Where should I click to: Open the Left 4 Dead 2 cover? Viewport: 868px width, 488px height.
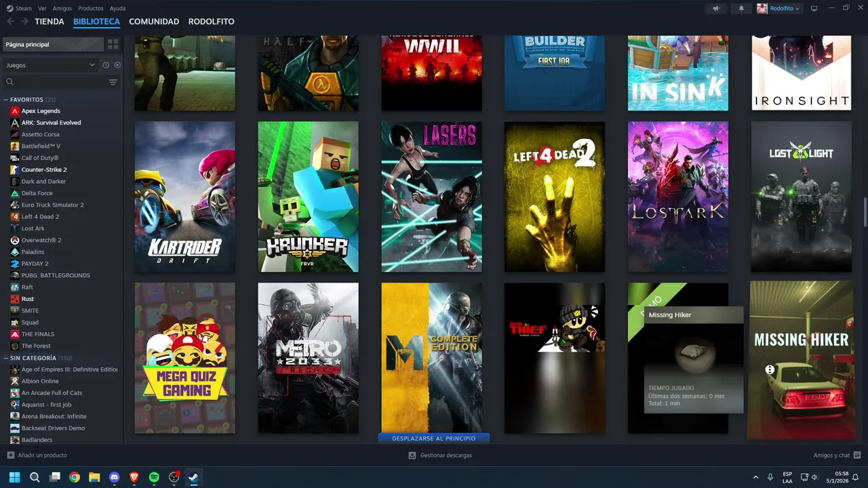coord(555,197)
